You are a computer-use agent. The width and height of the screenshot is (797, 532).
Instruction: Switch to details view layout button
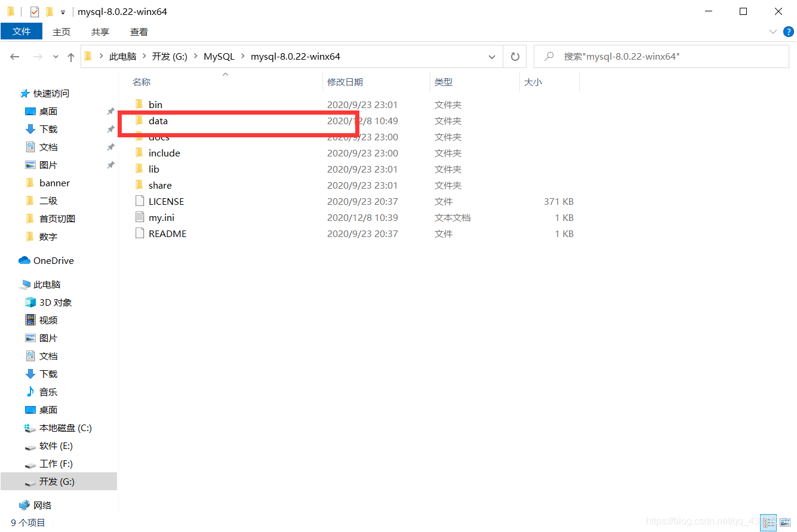[769, 522]
